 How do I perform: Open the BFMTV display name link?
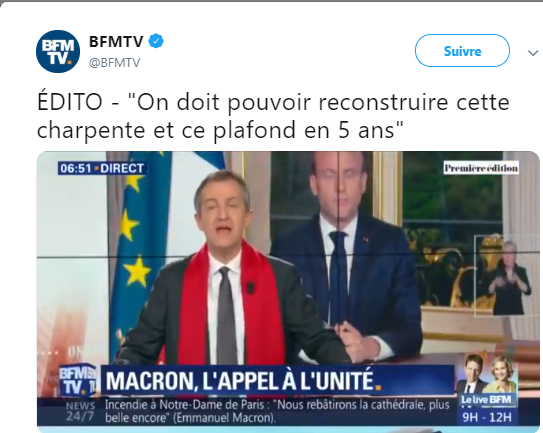click(x=116, y=42)
